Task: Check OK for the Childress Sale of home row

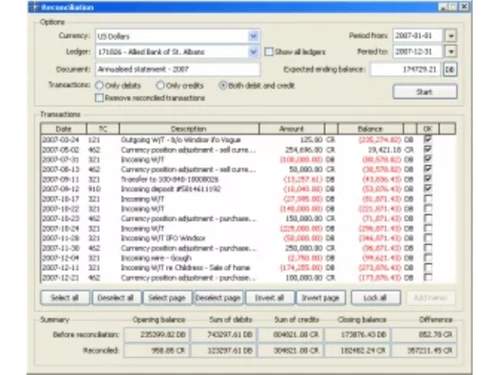Action: pyautogui.click(x=428, y=267)
